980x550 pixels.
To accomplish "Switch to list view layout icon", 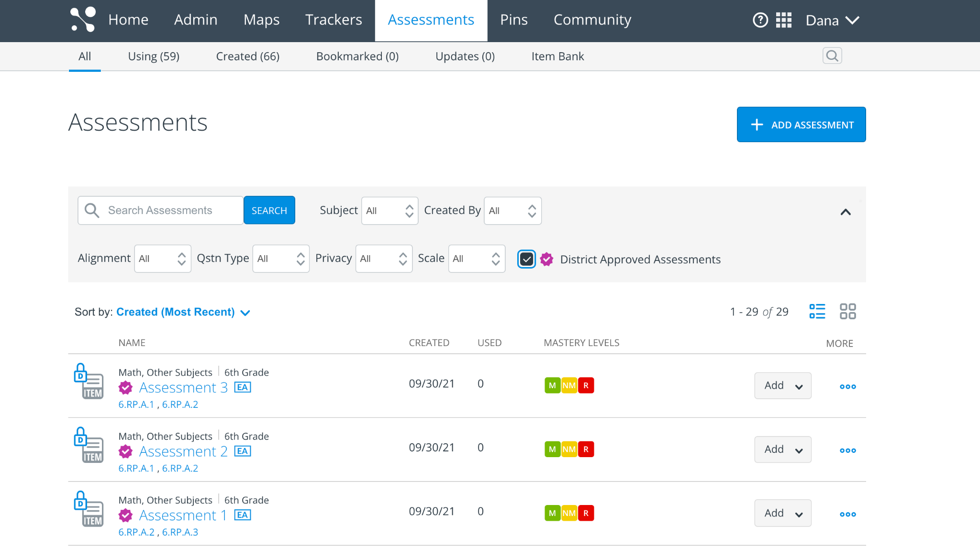I will click(817, 311).
